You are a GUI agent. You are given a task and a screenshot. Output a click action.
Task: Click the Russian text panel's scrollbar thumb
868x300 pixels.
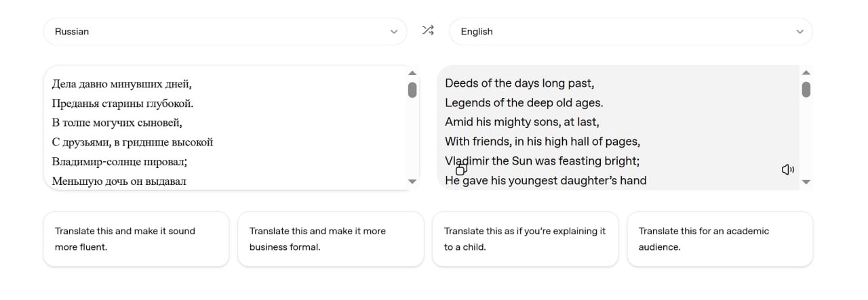(x=412, y=90)
